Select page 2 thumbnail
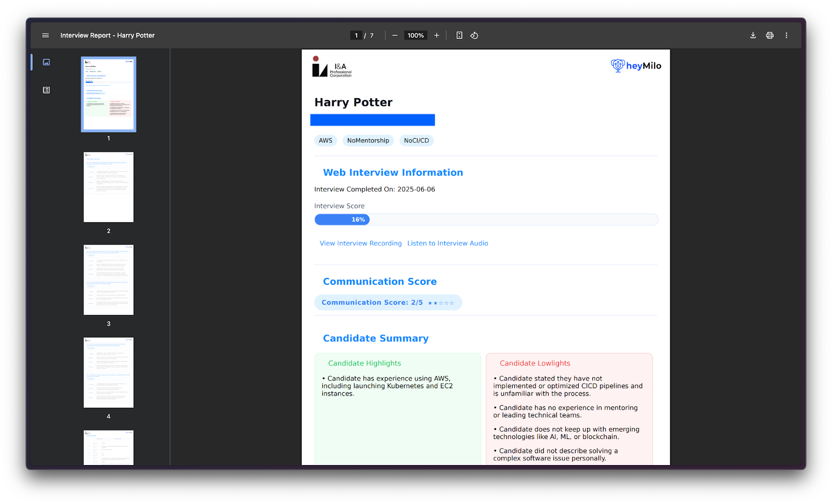 click(x=109, y=187)
